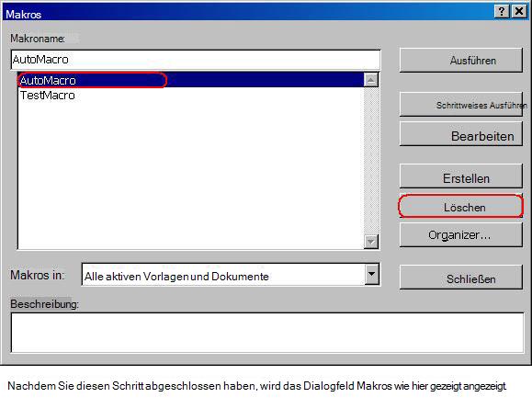Click the macro list scroll up arrow

[x=371, y=80]
